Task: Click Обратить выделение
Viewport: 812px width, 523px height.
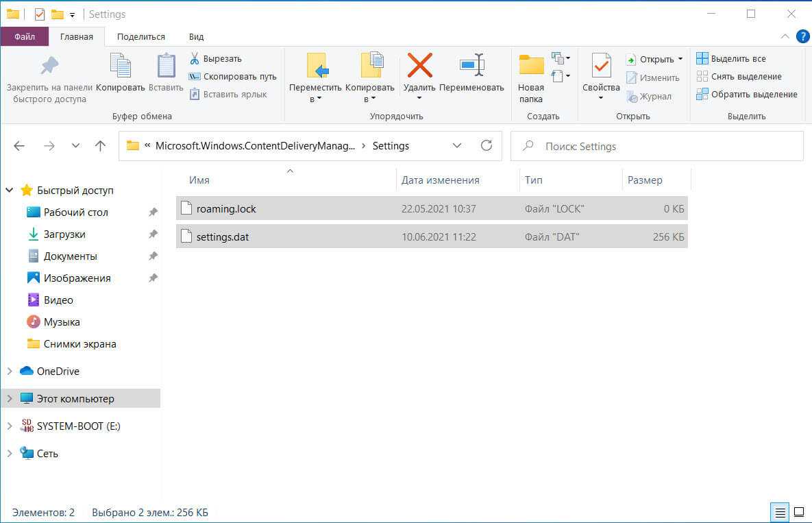Action: 747,94
